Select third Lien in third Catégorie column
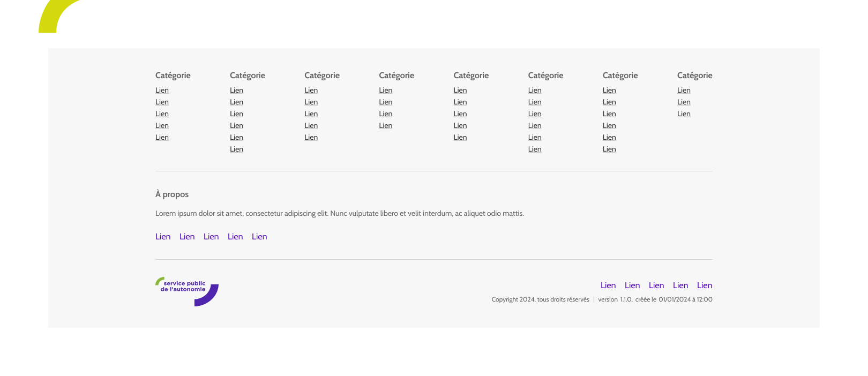Viewport: 868px width, 376px height. point(311,114)
